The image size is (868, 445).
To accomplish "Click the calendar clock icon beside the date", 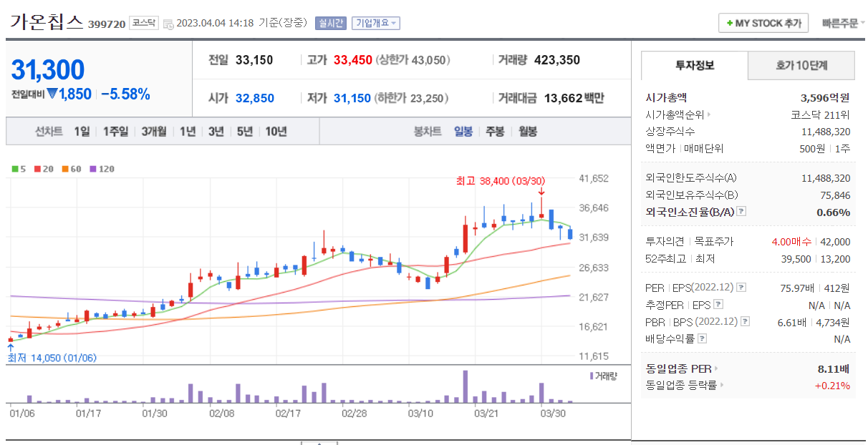I will coord(168,24).
